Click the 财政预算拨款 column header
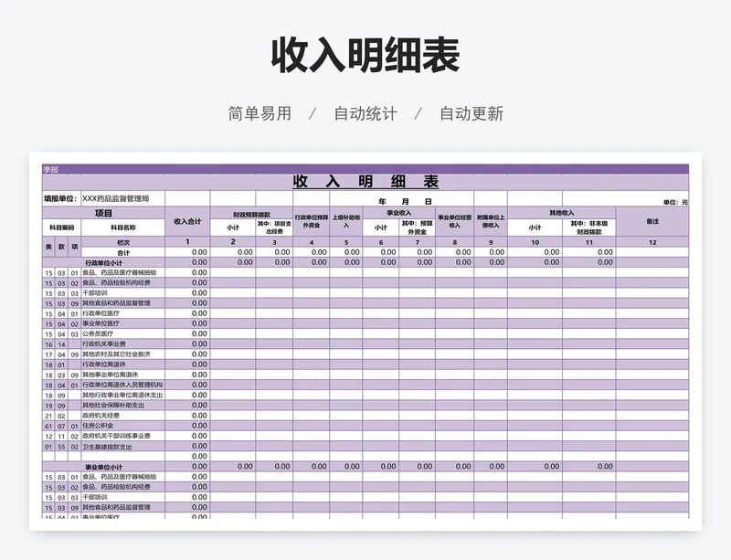 [x=251, y=213]
